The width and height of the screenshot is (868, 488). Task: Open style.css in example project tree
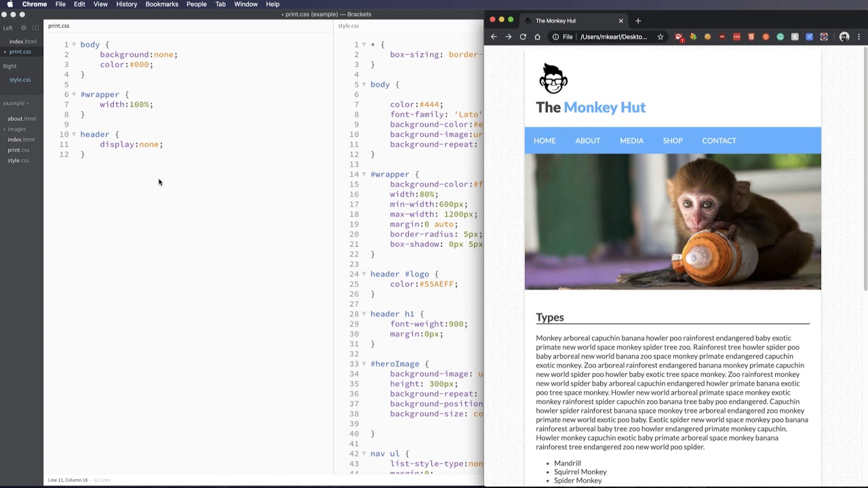pyautogui.click(x=18, y=161)
